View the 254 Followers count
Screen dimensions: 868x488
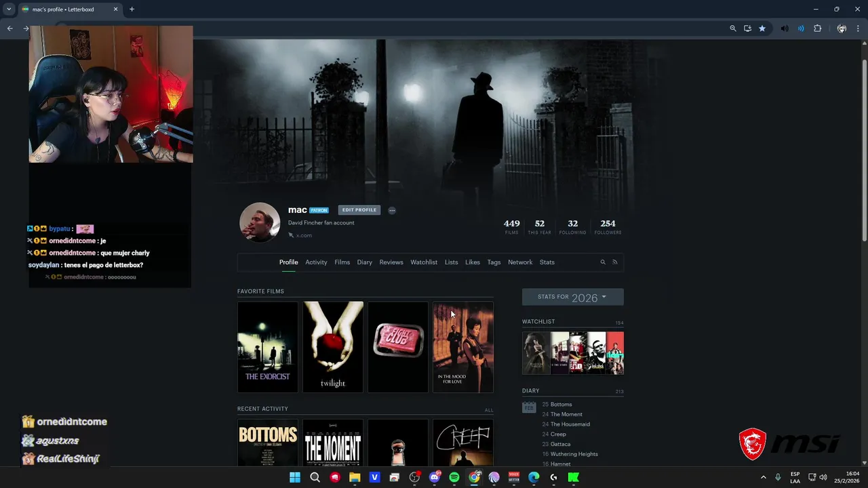pos(608,226)
